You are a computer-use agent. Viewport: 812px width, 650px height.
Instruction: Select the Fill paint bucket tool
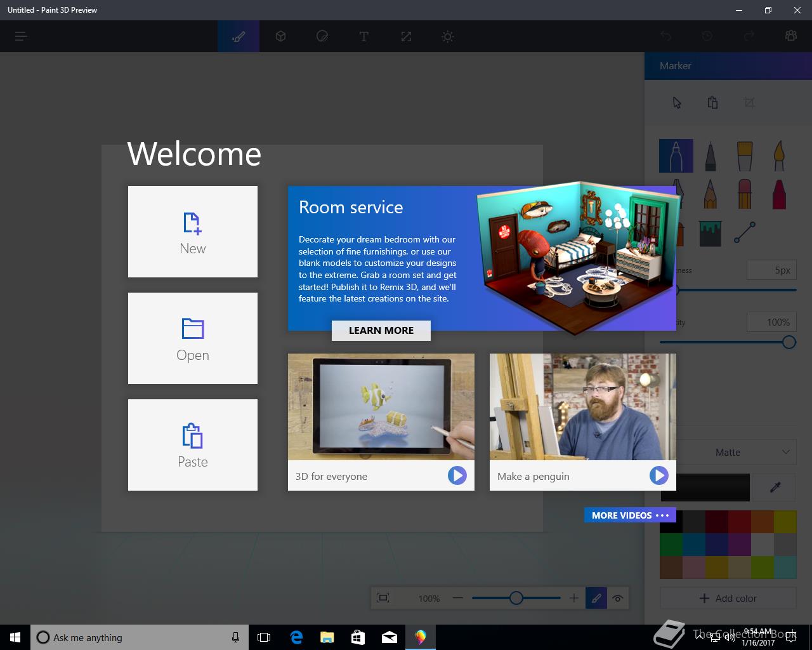pos(710,233)
